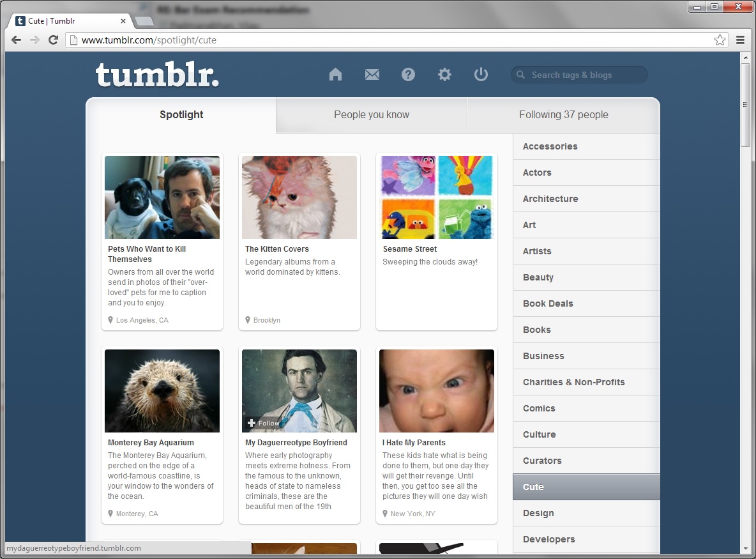
Task: Click the Los Angeles, CA location pin
Action: point(110,320)
